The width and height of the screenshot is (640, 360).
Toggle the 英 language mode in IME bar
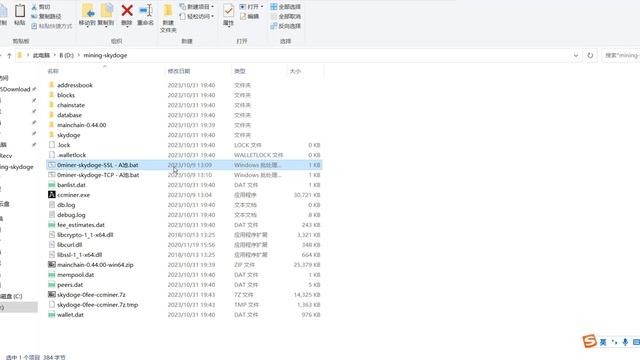(603, 342)
